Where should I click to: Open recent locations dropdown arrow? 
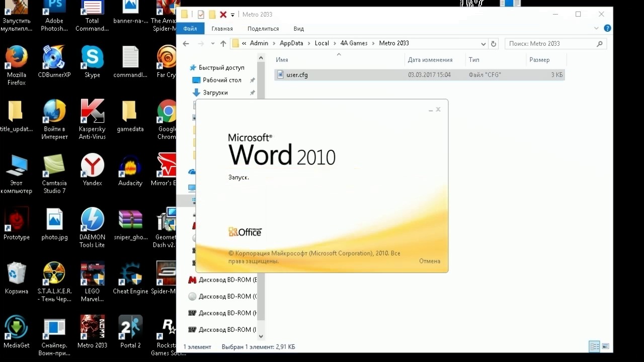[213, 44]
